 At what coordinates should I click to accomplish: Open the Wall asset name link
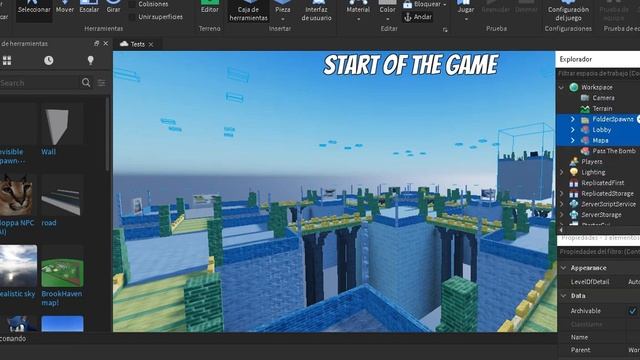pos(48,152)
